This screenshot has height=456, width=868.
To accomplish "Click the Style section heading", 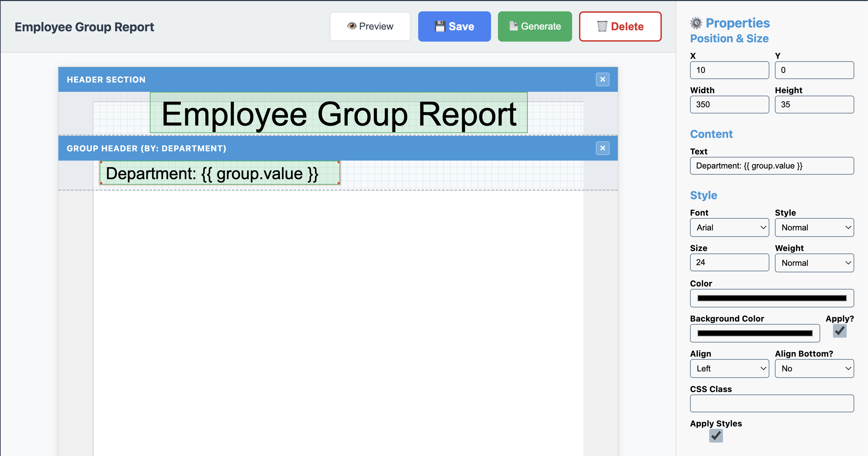I will (703, 195).
